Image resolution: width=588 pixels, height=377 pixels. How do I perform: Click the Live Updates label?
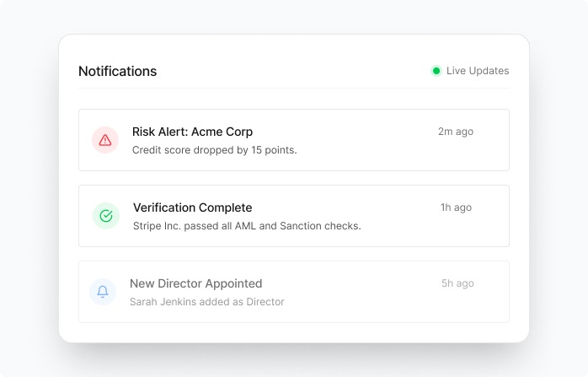click(x=478, y=71)
